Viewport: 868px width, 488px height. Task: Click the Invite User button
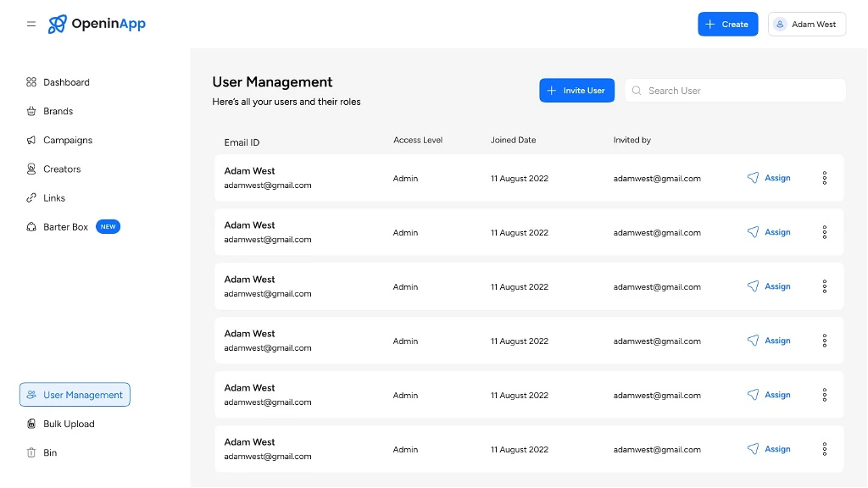(576, 90)
